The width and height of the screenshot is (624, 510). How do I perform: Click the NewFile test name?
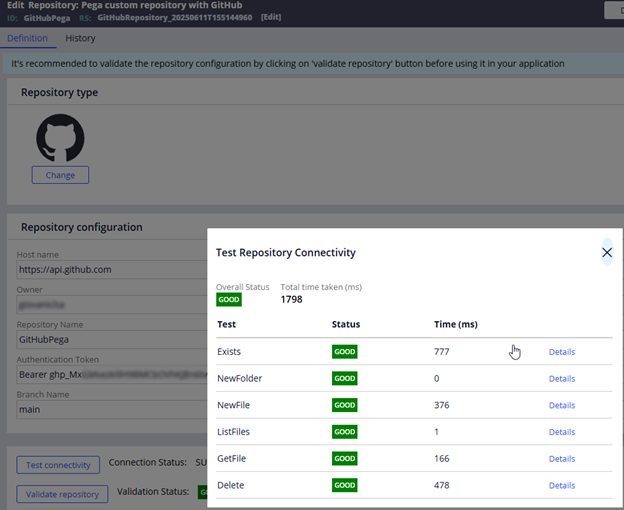(x=234, y=405)
